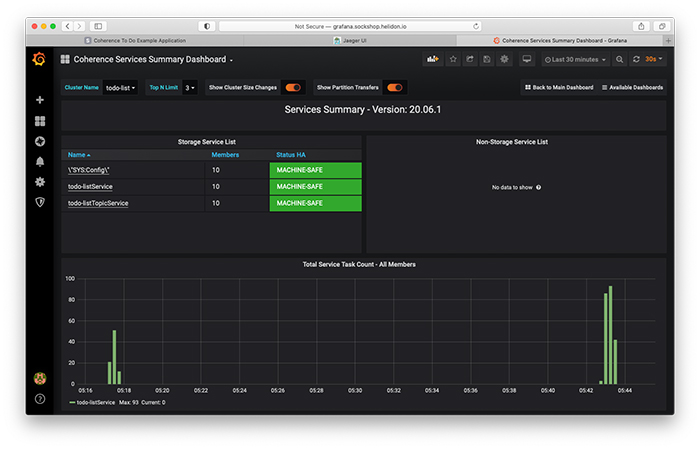Open the Dashboards grid icon in sidebar
Image resolution: width=700 pixels, height=449 pixels.
pos(40,121)
